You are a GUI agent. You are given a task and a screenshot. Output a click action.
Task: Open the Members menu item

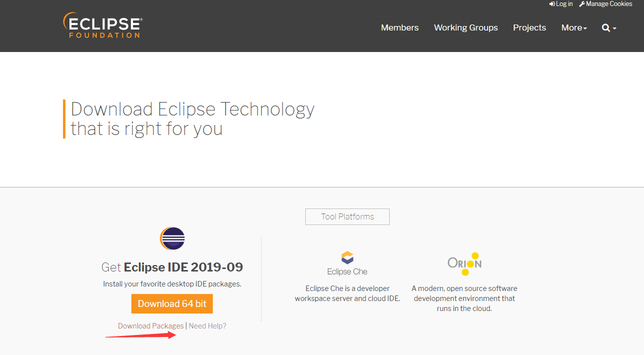[400, 28]
